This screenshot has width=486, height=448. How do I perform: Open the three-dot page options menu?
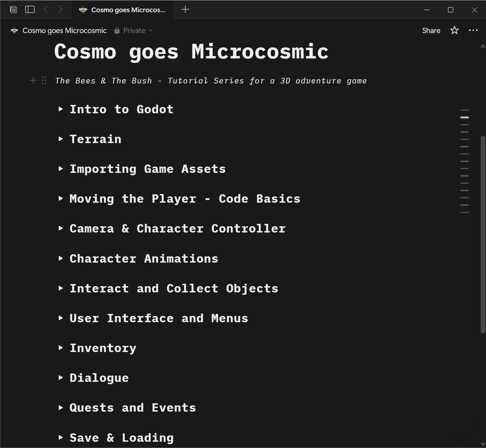(x=473, y=30)
